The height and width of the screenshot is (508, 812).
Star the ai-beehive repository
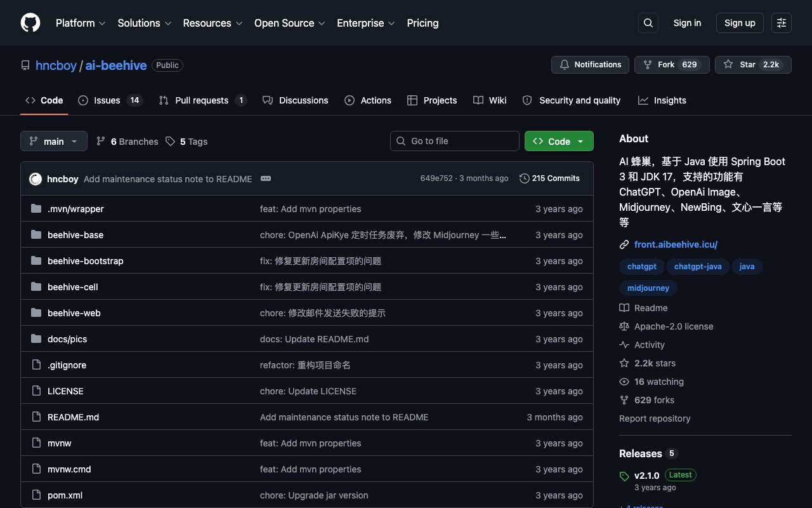[753, 65]
